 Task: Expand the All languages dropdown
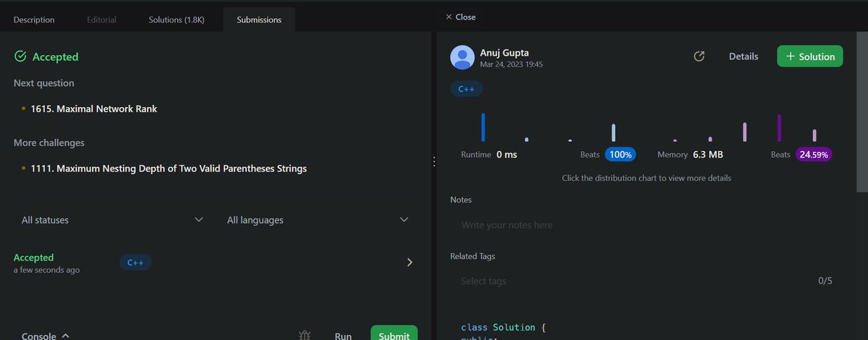[x=318, y=220]
